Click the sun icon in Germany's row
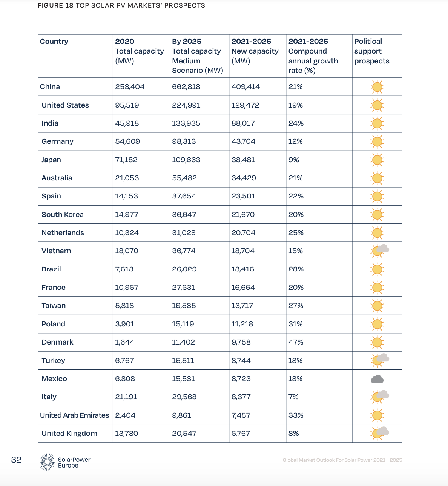This screenshot has width=448, height=486. [377, 142]
